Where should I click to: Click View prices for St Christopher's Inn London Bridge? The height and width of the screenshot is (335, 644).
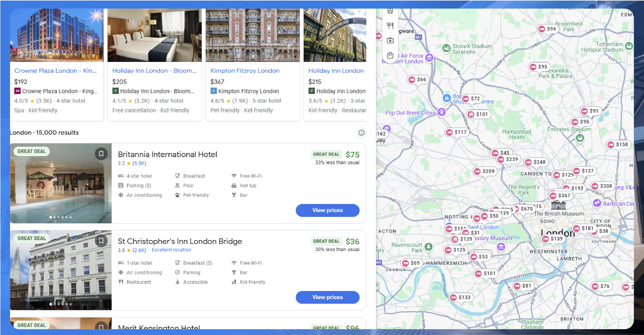coord(328,297)
